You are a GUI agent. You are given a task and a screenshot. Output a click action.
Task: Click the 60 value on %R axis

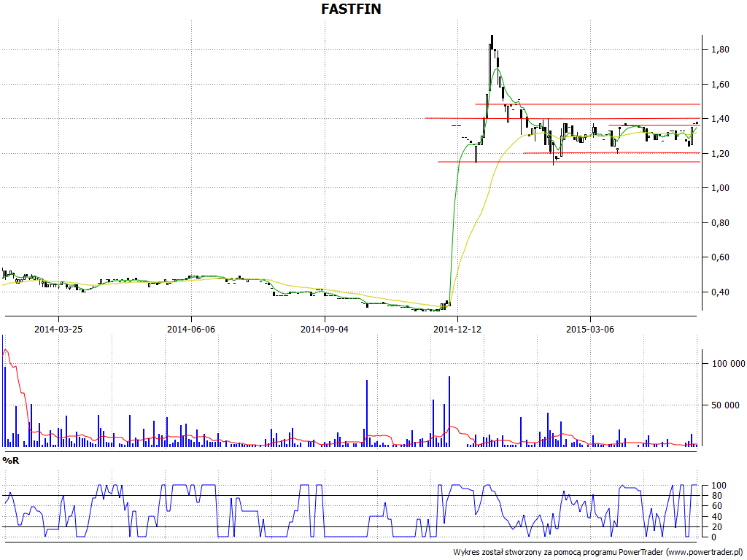(716, 506)
